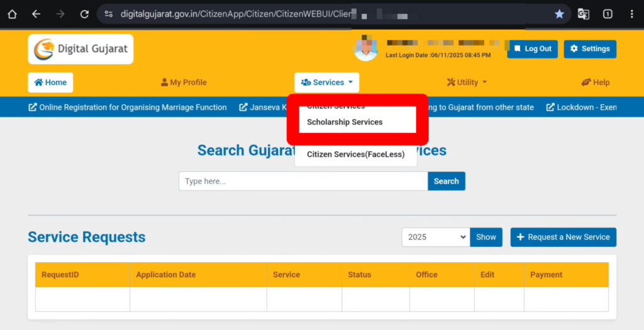Open the Utility dropdown menu

pos(467,82)
